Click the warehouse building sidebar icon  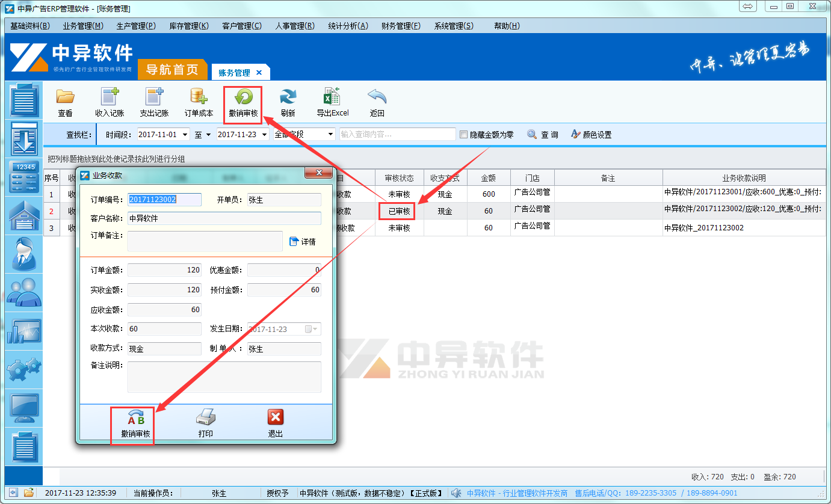25,215
